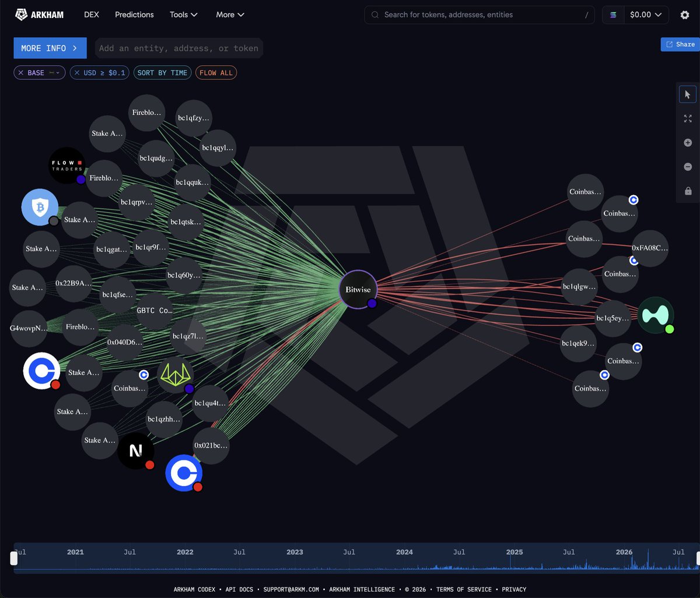Zoom out with the minus icon
Viewport: 700px width, 598px height.
tap(688, 167)
